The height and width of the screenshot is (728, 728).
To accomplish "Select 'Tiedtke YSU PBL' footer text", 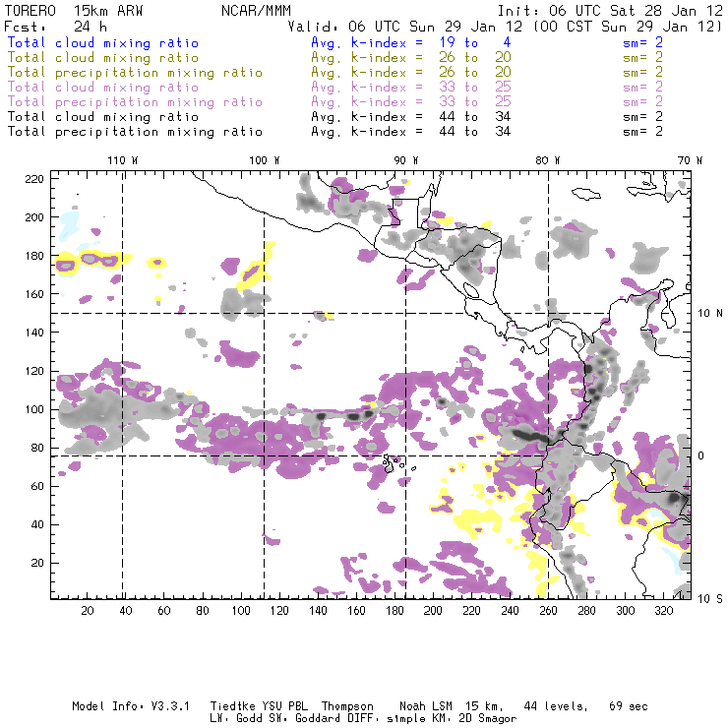I will [259, 706].
